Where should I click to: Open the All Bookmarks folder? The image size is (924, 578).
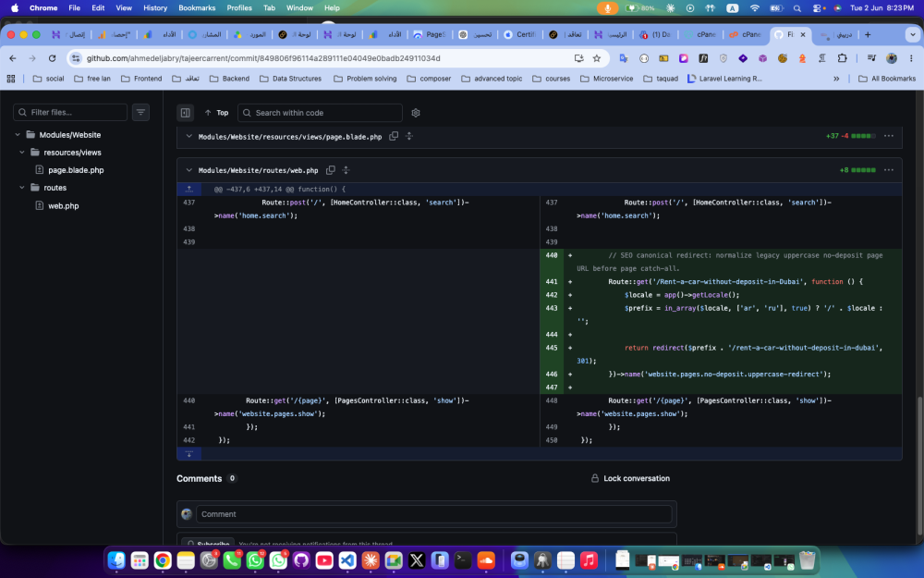point(887,79)
